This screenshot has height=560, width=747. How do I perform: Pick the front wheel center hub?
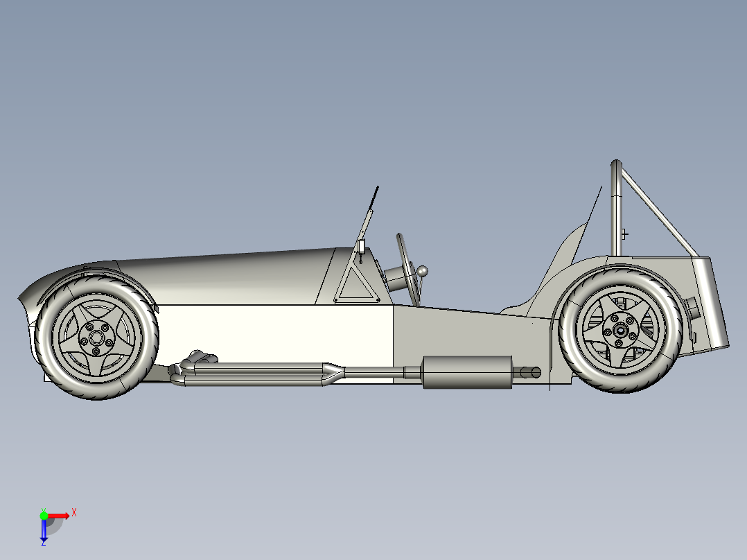97,338
